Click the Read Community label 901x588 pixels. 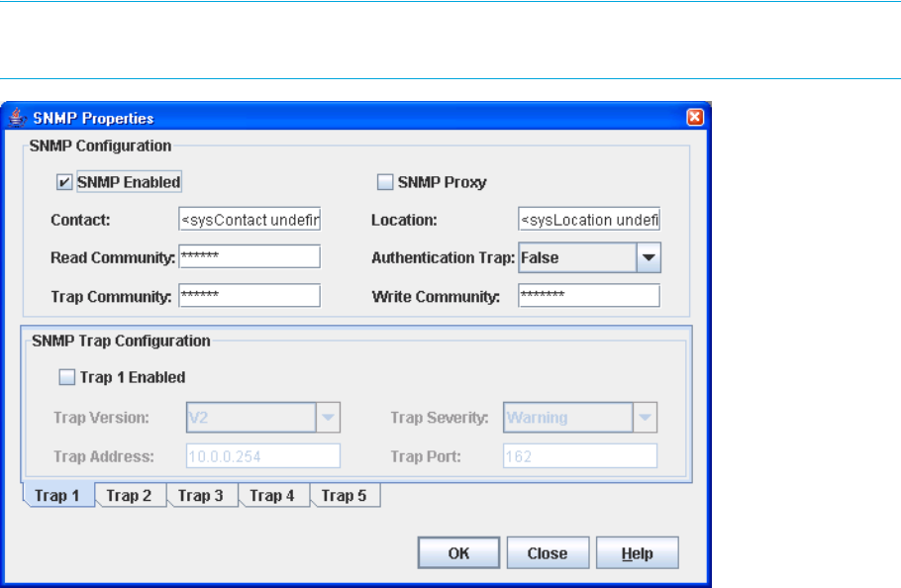point(113,257)
